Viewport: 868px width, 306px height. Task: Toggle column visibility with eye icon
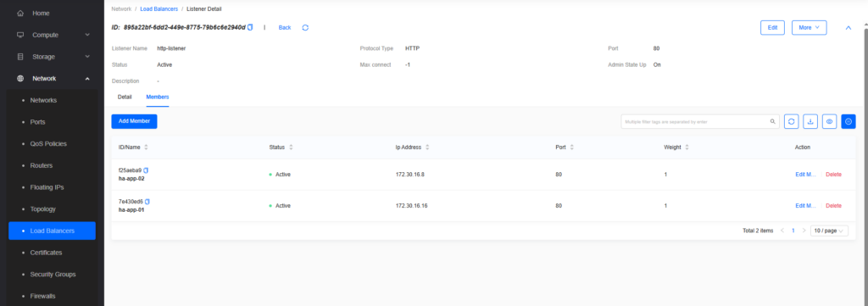click(829, 121)
